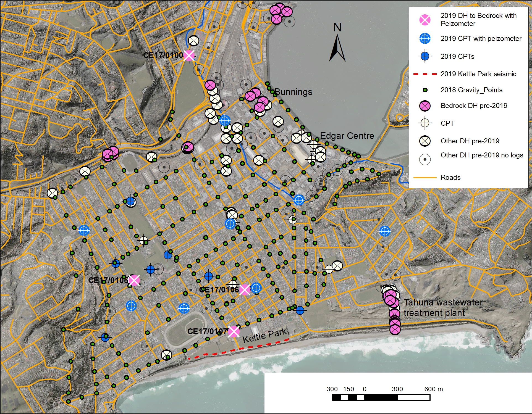Click the 2019 CPT with peizometer legend symbol
The image size is (532, 414).
pyautogui.click(x=425, y=38)
